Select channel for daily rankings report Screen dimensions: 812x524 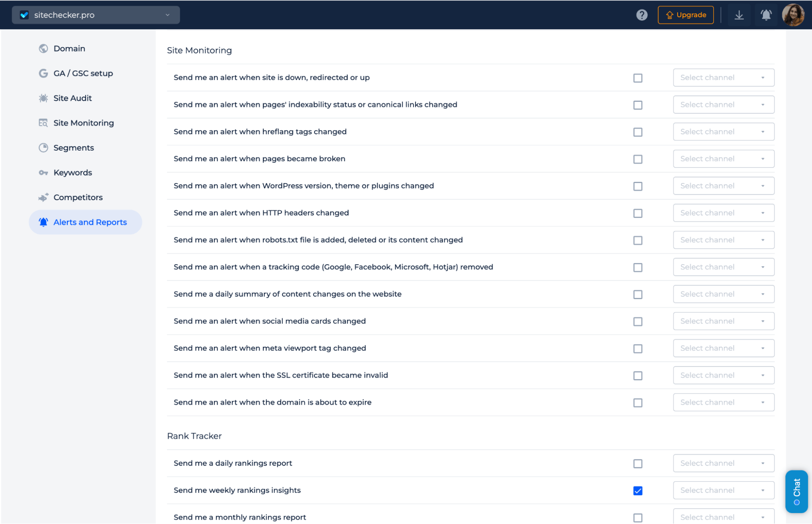pyautogui.click(x=723, y=463)
